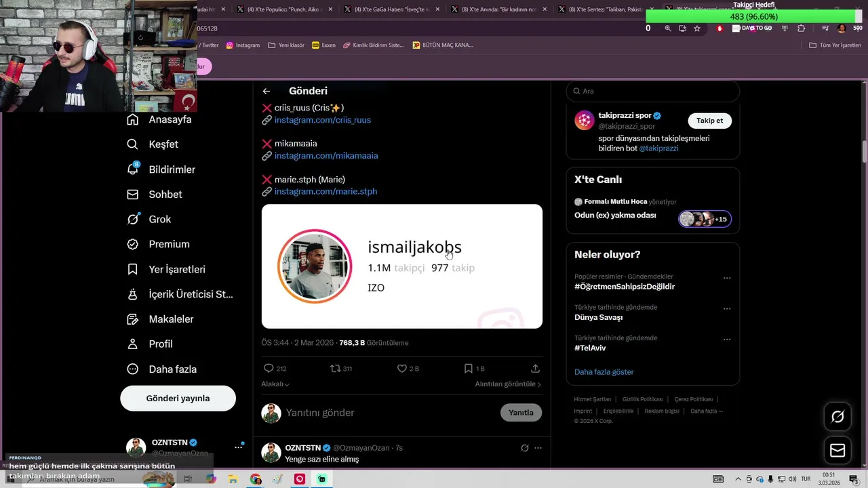Open Daha fazla menu in sidebar
The height and width of the screenshot is (488, 868).
point(161,369)
